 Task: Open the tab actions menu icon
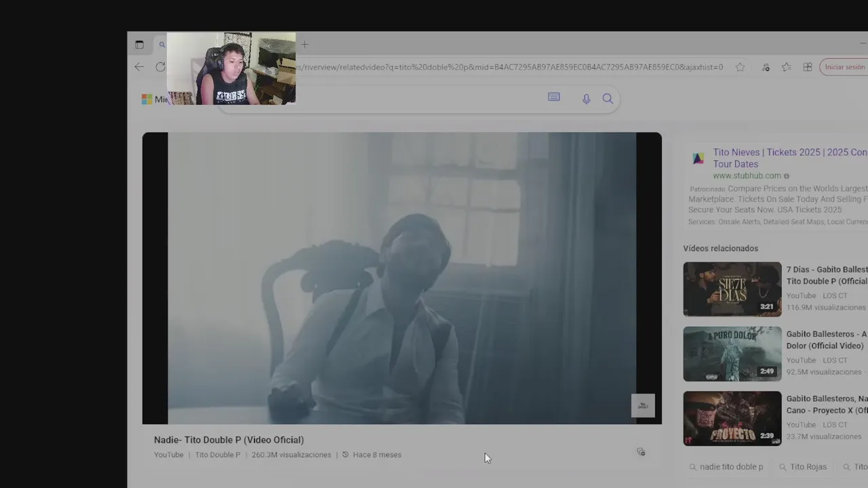point(139,45)
